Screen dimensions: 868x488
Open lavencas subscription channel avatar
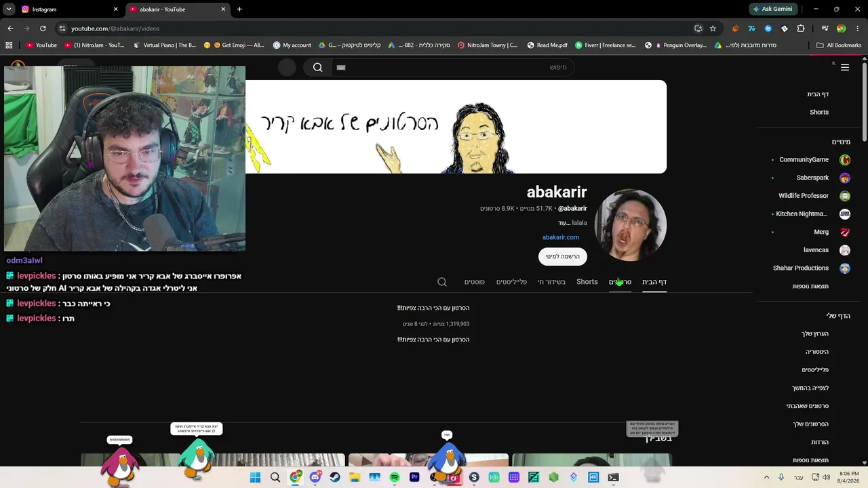845,250
